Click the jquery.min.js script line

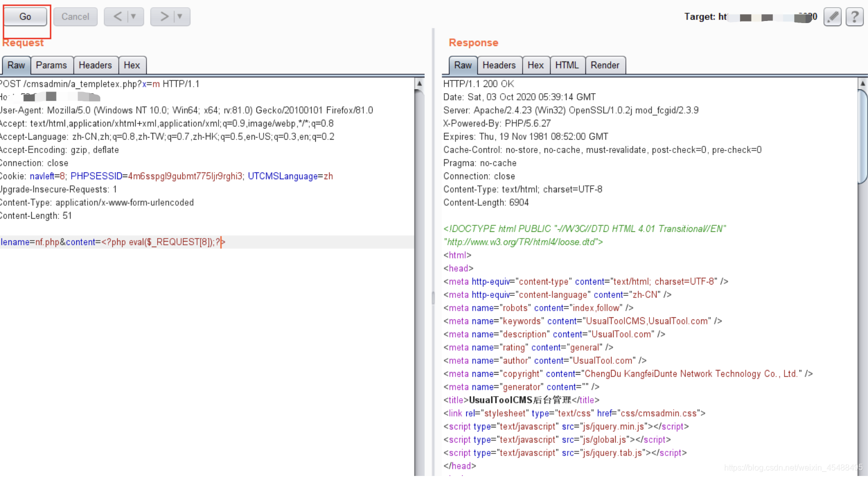[x=566, y=426]
